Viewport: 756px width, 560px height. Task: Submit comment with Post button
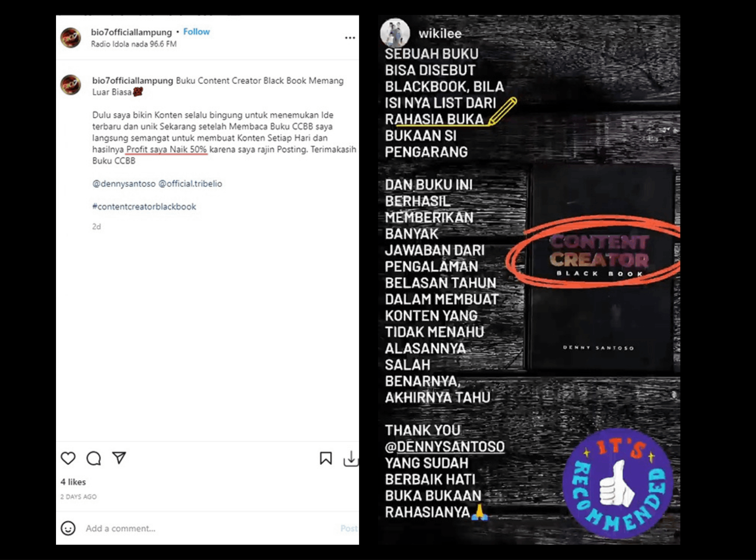tap(349, 528)
